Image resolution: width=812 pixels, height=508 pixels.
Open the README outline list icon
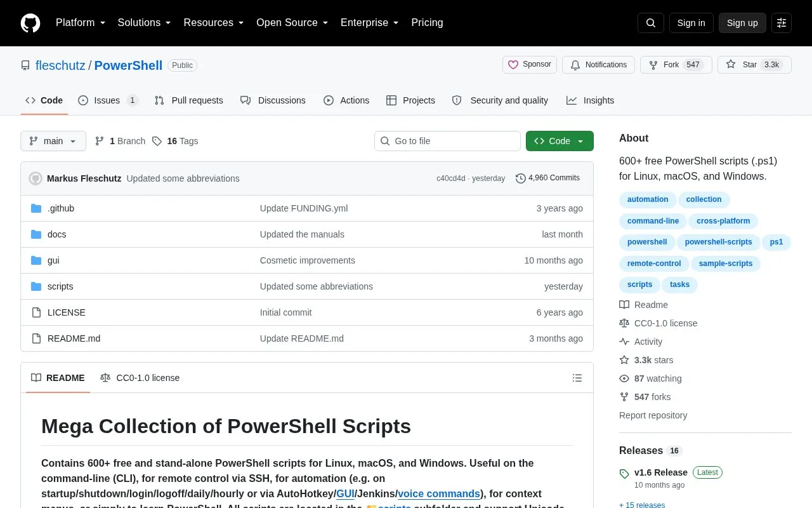click(577, 378)
